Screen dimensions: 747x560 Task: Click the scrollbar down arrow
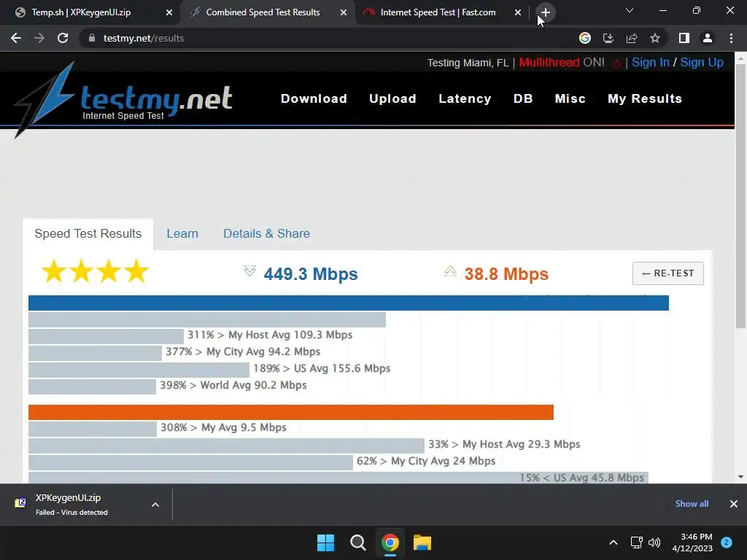[x=740, y=477]
